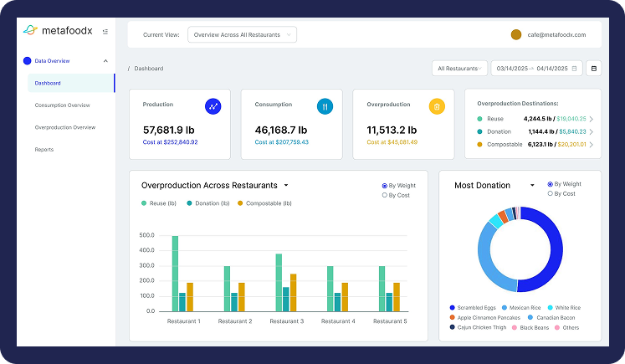Toggle Donation (lb) legend series

pos(208,203)
